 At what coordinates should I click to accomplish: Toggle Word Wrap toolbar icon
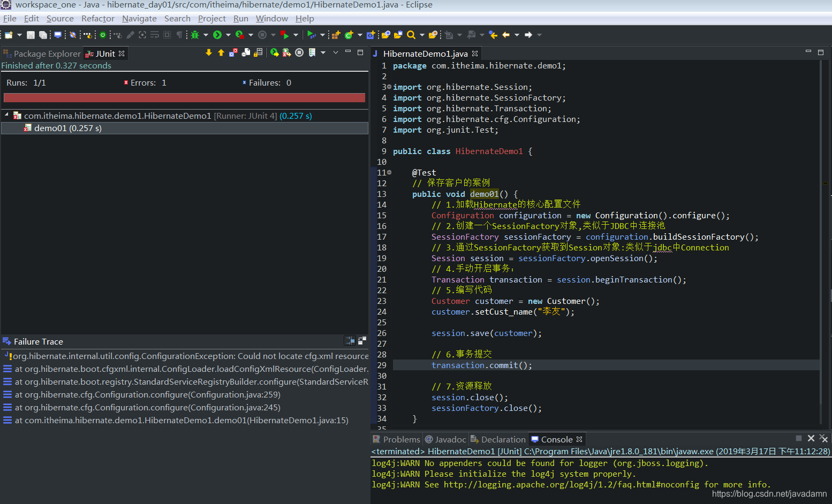coord(155,35)
